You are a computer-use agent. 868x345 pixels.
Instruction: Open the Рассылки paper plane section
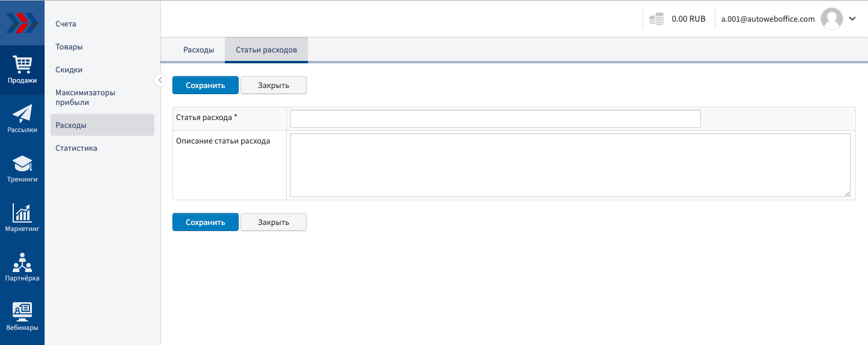click(22, 119)
